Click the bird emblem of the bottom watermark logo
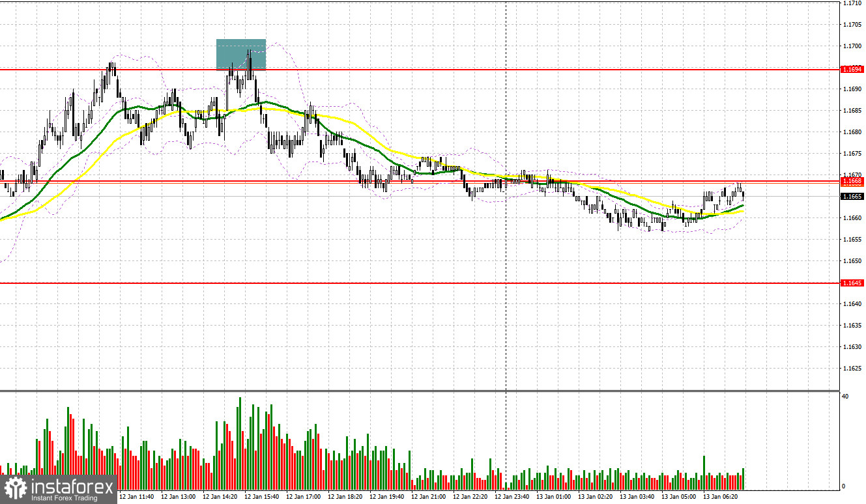 (16, 489)
